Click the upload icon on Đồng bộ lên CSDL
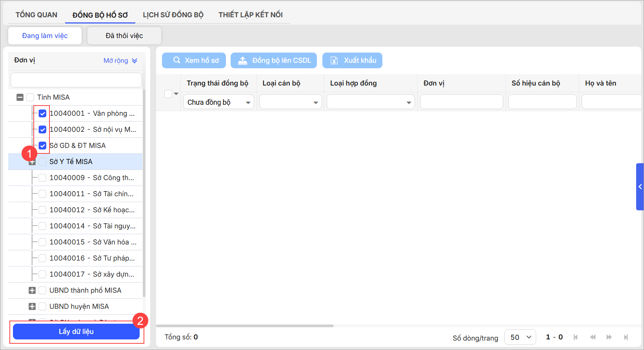644x350 pixels. [x=243, y=60]
